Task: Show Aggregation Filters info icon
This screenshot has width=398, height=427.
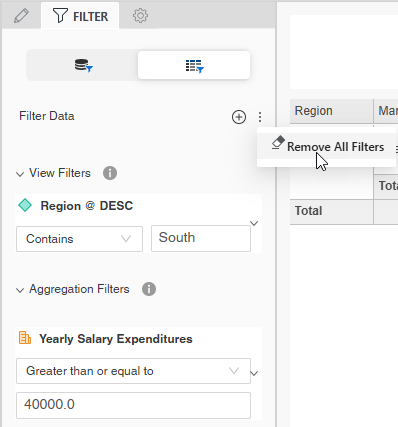Action: tap(149, 289)
